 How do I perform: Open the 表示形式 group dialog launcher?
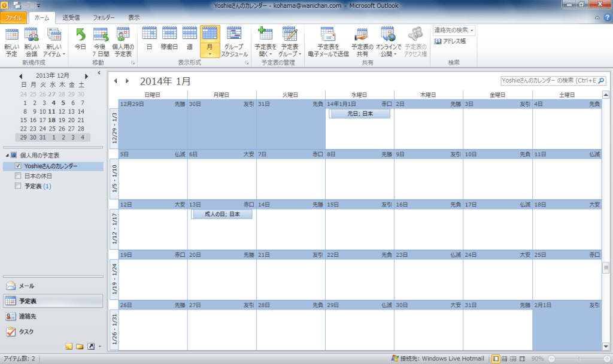(247, 62)
